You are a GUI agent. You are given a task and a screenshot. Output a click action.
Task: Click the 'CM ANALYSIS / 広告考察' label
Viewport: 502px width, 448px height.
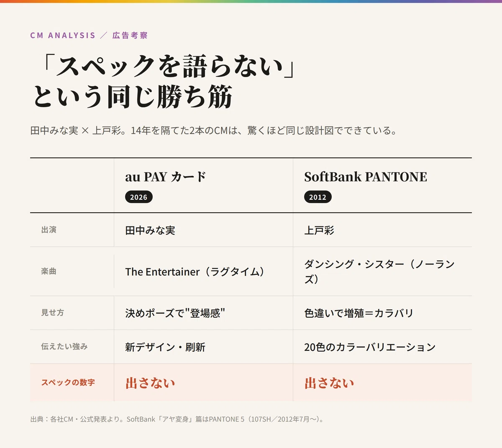[x=89, y=36]
